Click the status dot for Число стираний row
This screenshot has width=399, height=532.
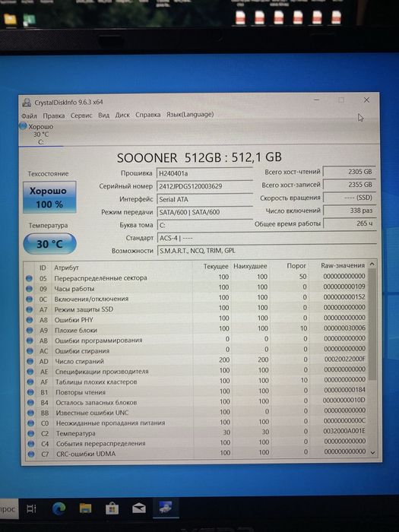click(x=30, y=361)
